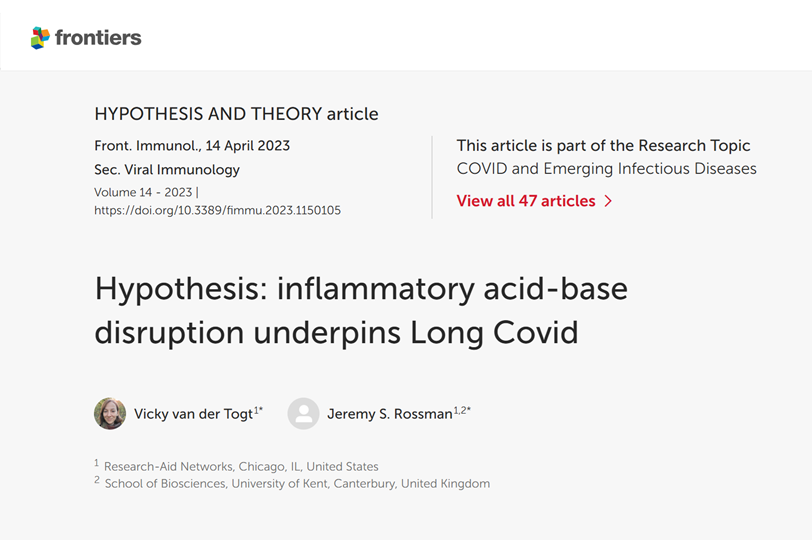Click the Research-Aid Networks, Chicago affiliation
The image size is (812, 540).
coord(241,466)
